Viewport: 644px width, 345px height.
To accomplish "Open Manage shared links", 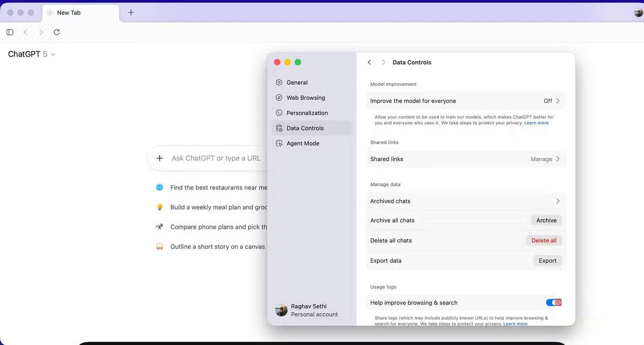I will pyautogui.click(x=545, y=159).
